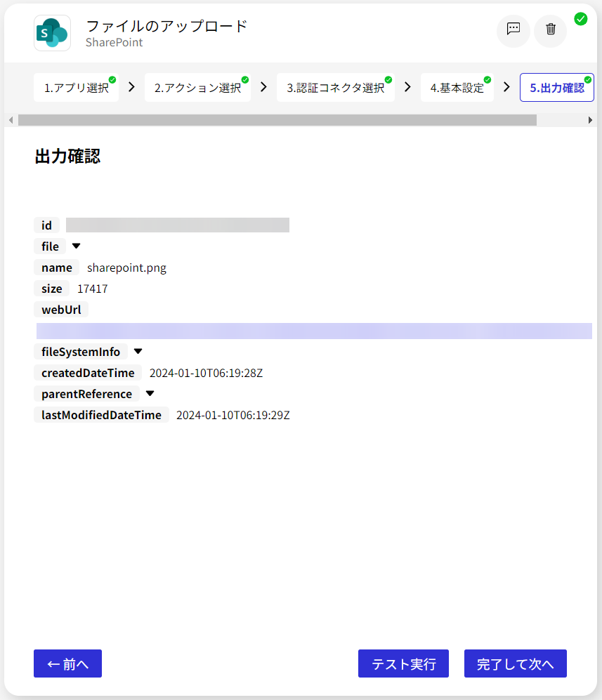Go back with the ←前へ button
This screenshot has height=700, width=602.
pyautogui.click(x=68, y=663)
